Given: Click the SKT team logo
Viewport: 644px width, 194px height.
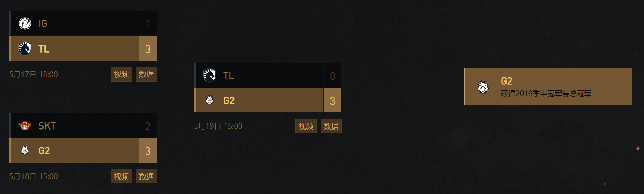Looking at the screenshot, I should [x=25, y=126].
